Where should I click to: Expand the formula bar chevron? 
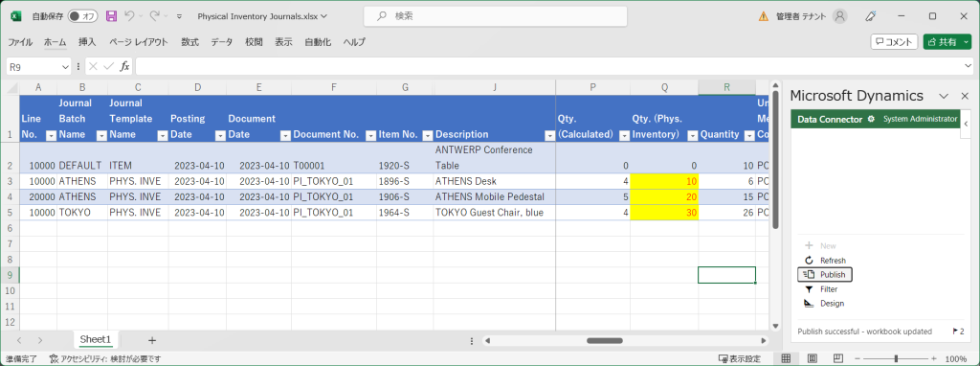coord(968,66)
